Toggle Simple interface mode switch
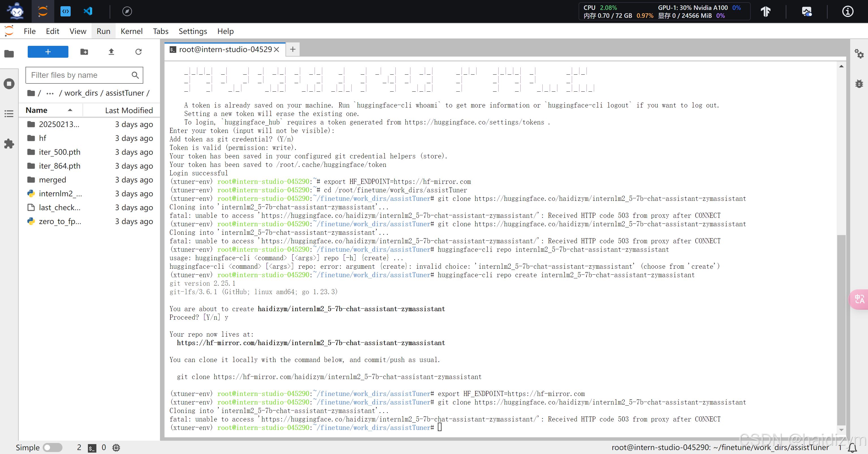This screenshot has width=868, height=454. pos(53,447)
